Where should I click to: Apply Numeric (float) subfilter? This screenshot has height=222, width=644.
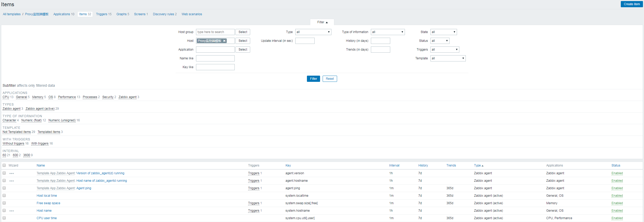31,120
